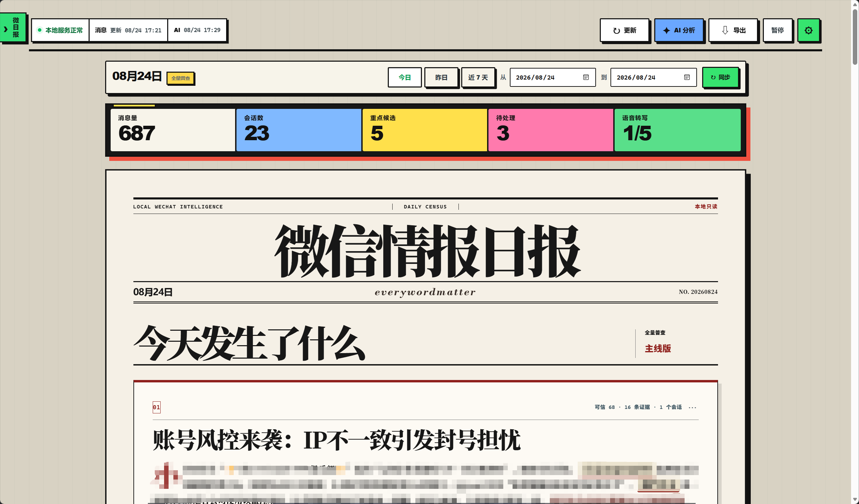Click the 今天发生了什么 section heading
The width and height of the screenshot is (859, 504).
pyautogui.click(x=250, y=342)
